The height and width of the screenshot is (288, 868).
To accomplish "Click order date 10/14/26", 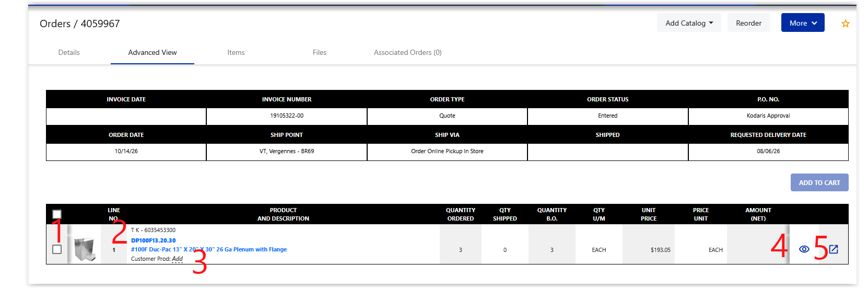I will click(x=126, y=151).
